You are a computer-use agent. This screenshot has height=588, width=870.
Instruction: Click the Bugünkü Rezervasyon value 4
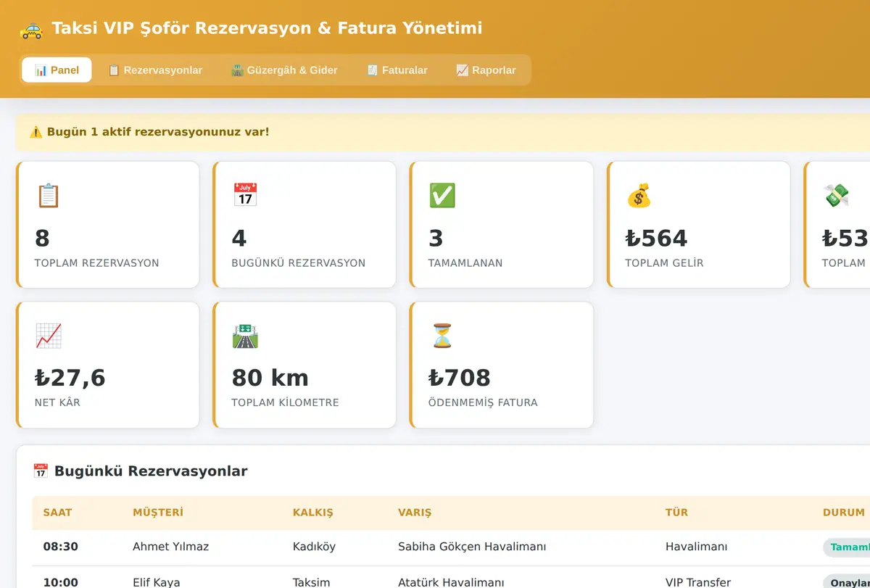tap(239, 238)
